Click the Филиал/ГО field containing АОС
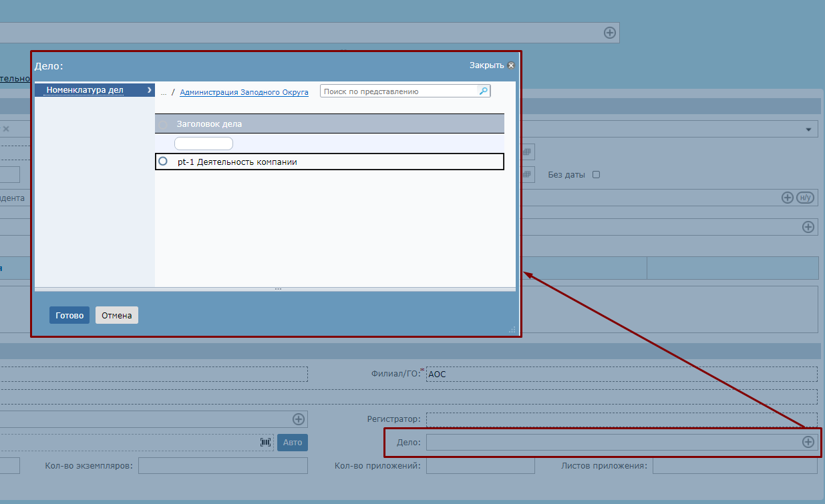 (621, 374)
